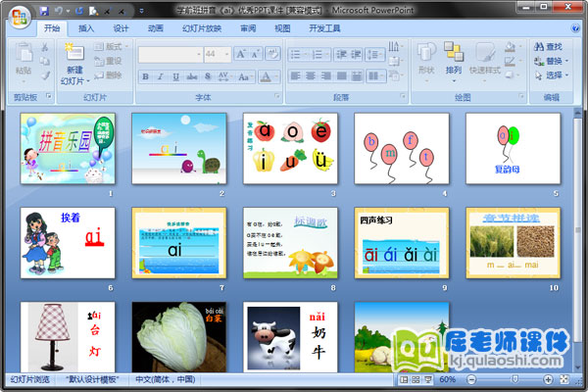Click the Fit Slide to Window icon

(x=564, y=380)
